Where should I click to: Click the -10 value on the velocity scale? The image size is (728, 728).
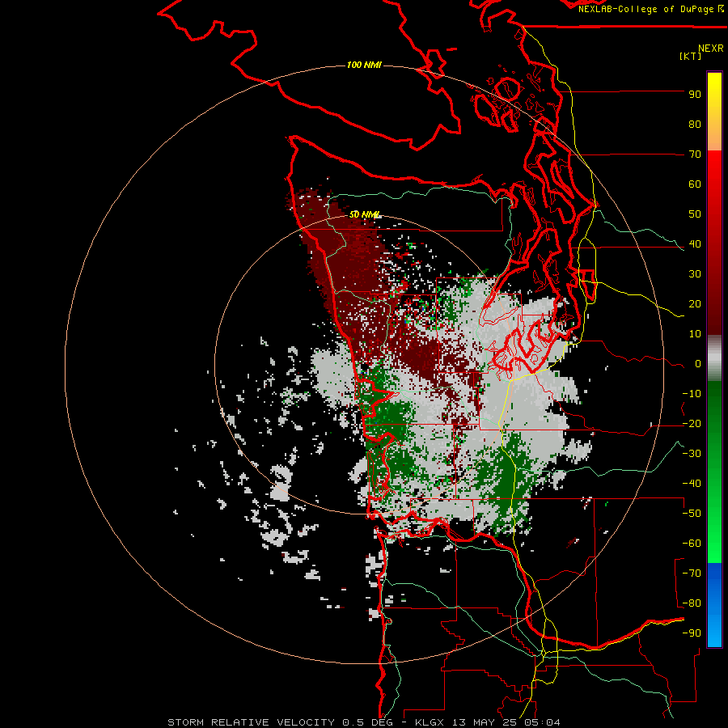(x=692, y=394)
